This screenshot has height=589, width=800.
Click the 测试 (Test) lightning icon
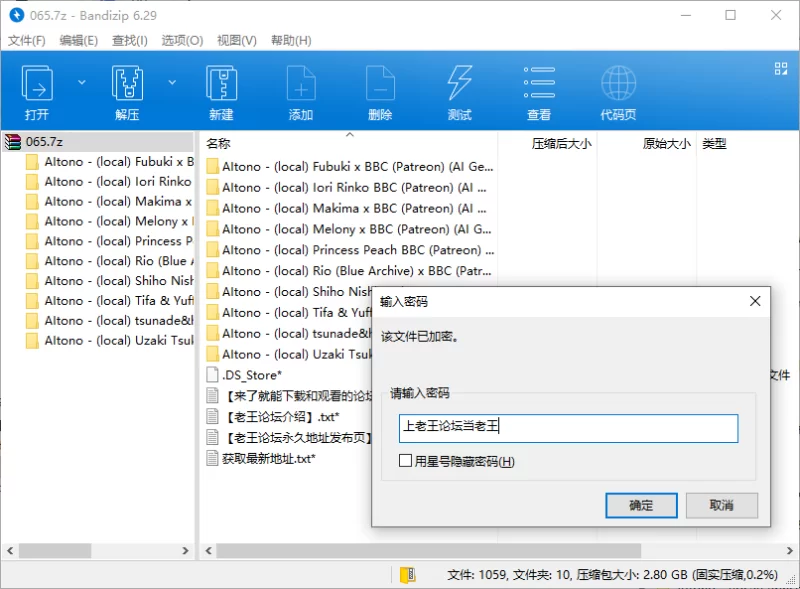click(x=460, y=82)
